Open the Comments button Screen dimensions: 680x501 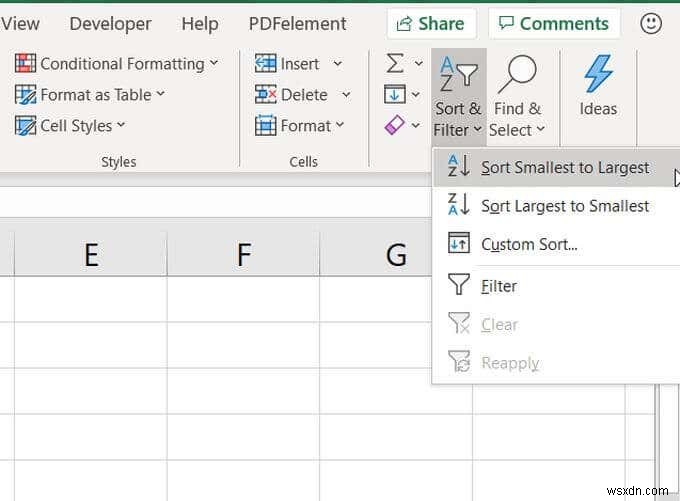coord(553,23)
